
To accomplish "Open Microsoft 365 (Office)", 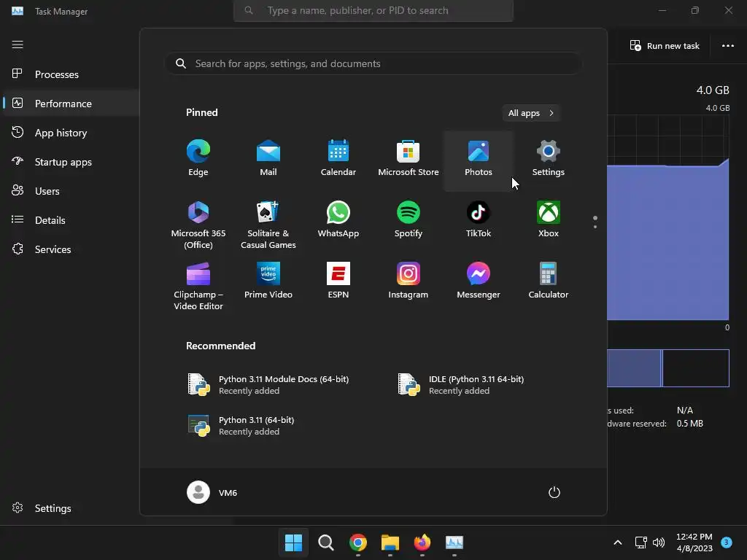I will click(x=198, y=225).
